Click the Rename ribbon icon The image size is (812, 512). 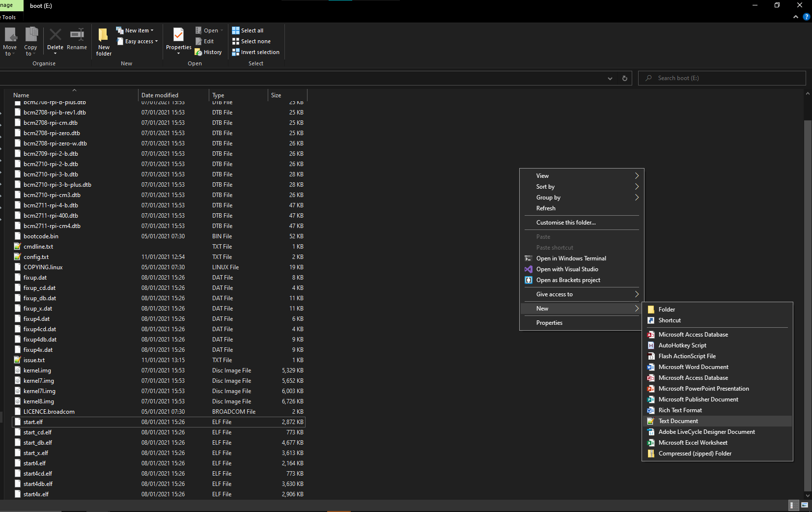[77, 39]
